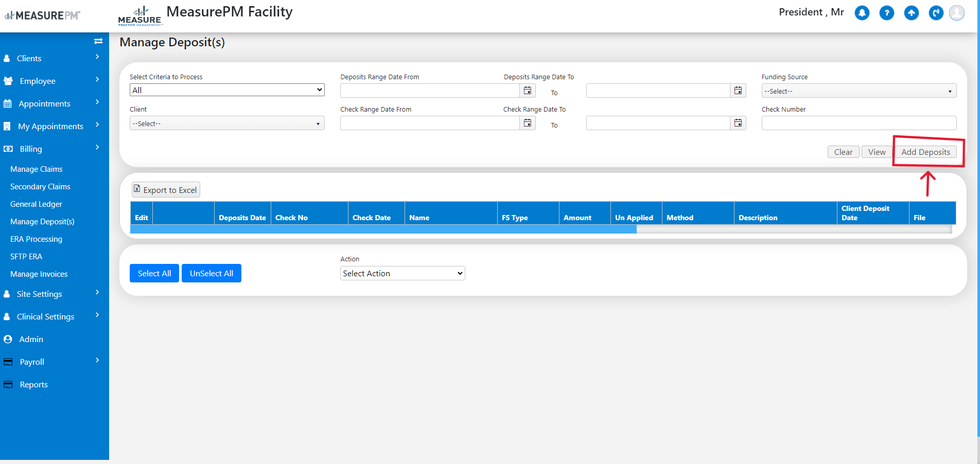Click the table's horizontal scrollbar thumb
The height and width of the screenshot is (464, 980).
(x=383, y=229)
